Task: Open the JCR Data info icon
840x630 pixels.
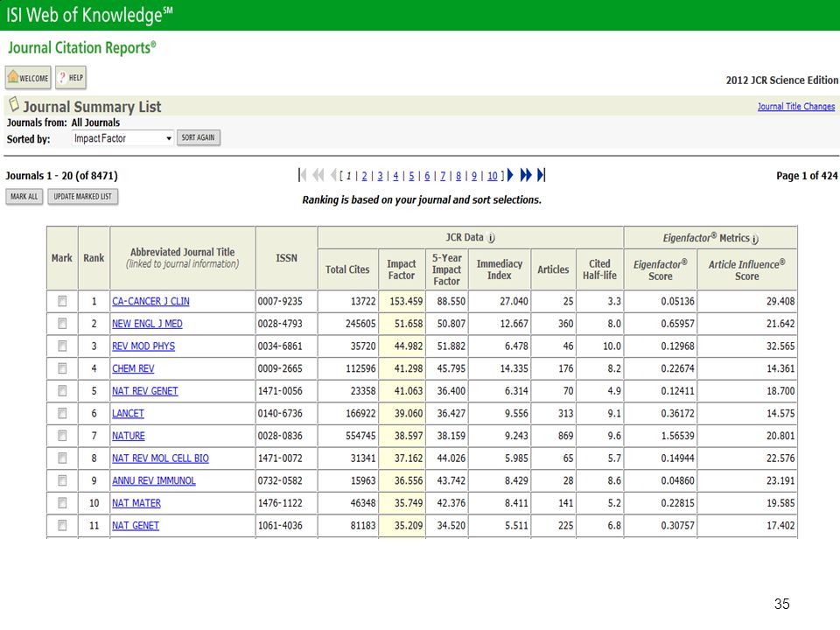Action: coord(491,238)
